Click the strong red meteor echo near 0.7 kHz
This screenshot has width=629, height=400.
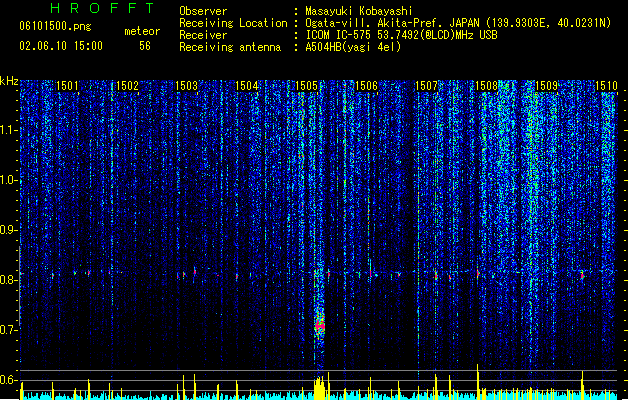(320, 324)
